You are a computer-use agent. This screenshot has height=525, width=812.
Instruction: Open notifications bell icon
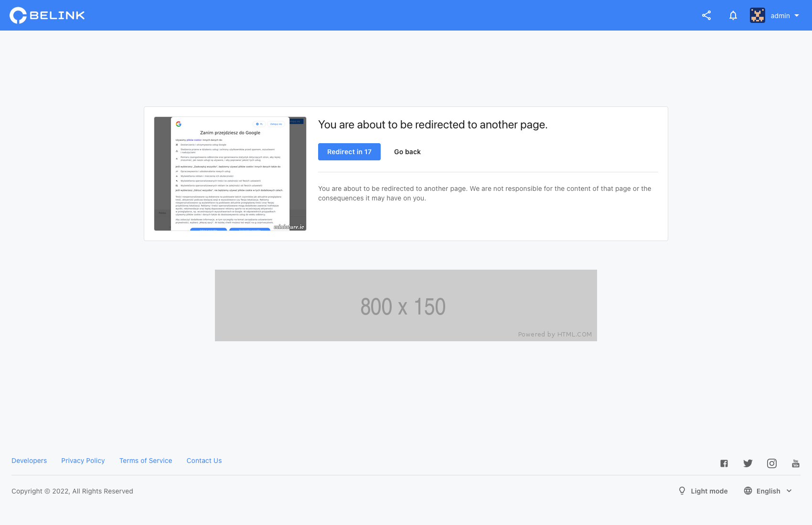click(733, 15)
